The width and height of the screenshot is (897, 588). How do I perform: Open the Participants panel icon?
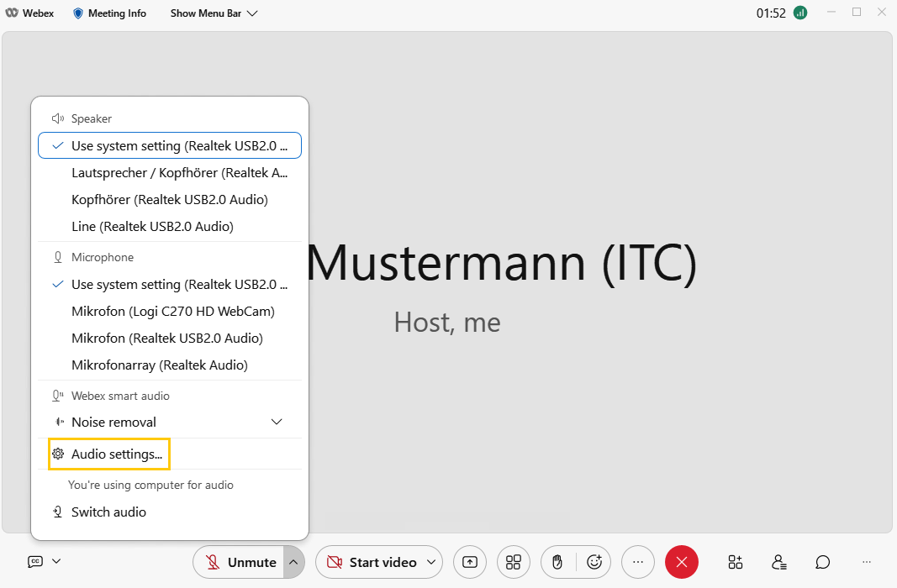click(x=779, y=562)
